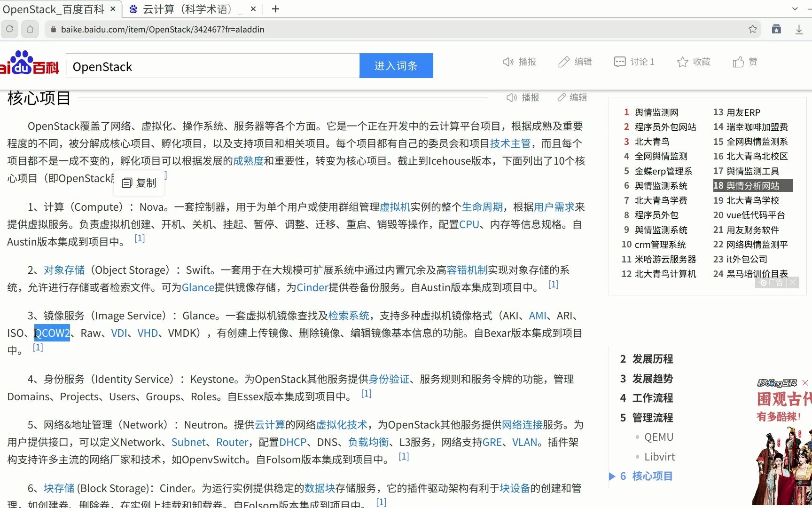Click the 进入词条 button
Viewport: 812px width, 508px height.
coord(396,66)
